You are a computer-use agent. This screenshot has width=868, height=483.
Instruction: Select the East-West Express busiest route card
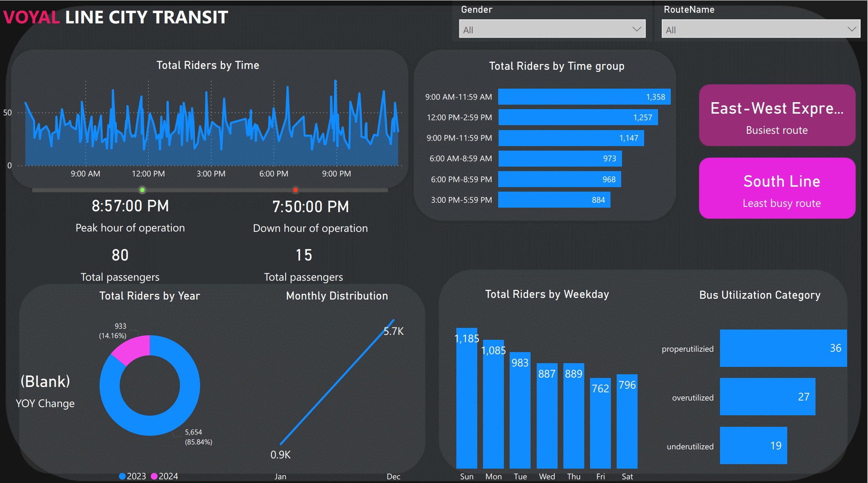coord(777,115)
